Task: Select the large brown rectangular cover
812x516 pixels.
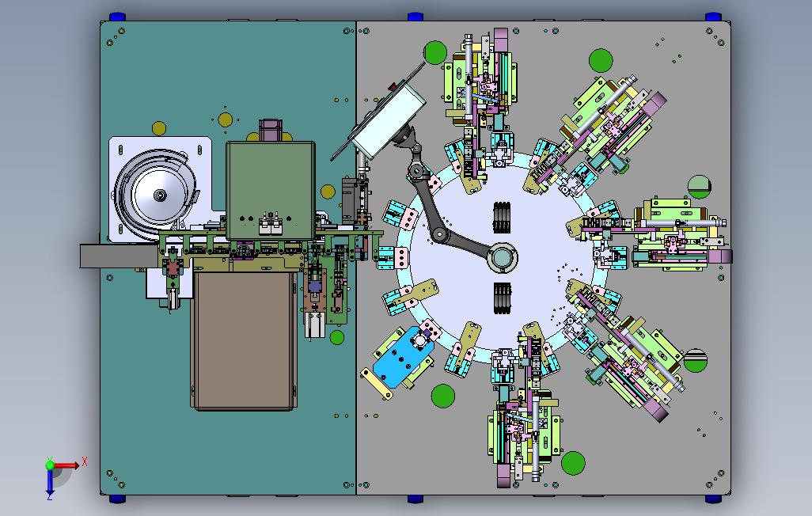Action: [244, 340]
